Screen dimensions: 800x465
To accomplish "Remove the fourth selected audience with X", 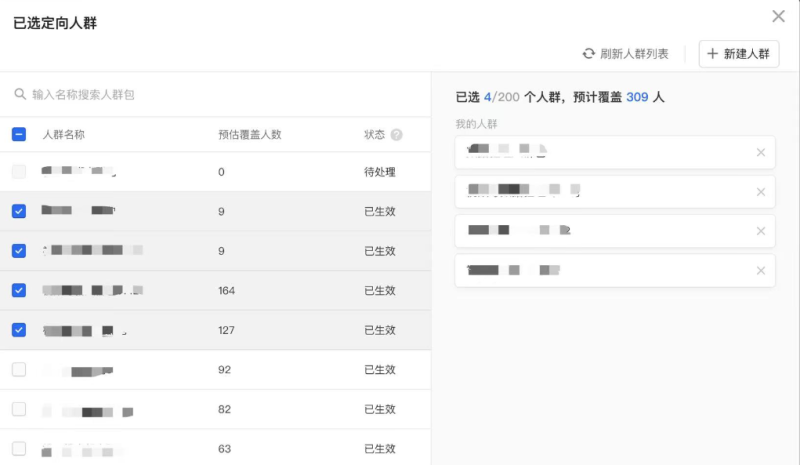I will [x=760, y=270].
